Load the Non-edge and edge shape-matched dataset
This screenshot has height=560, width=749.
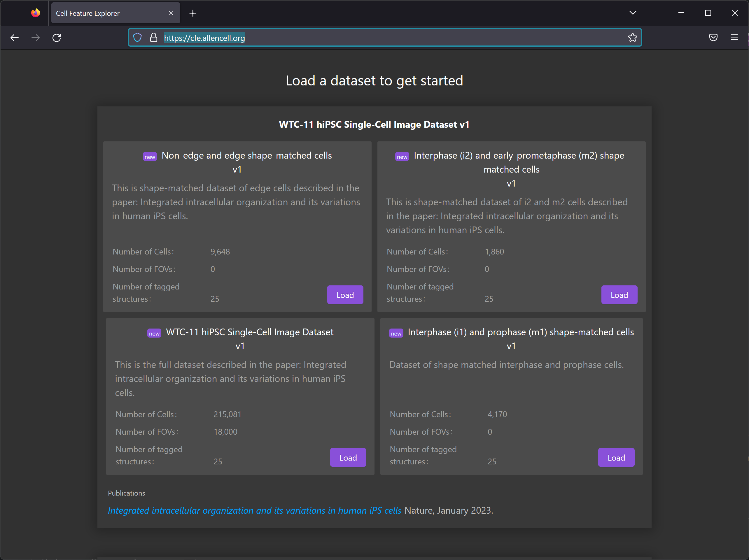coord(345,295)
